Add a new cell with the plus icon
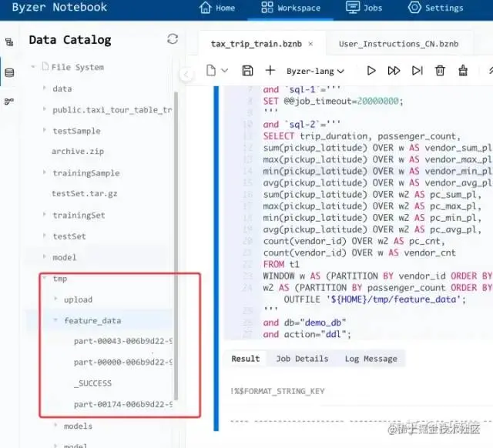The width and height of the screenshot is (493, 448). pos(270,71)
